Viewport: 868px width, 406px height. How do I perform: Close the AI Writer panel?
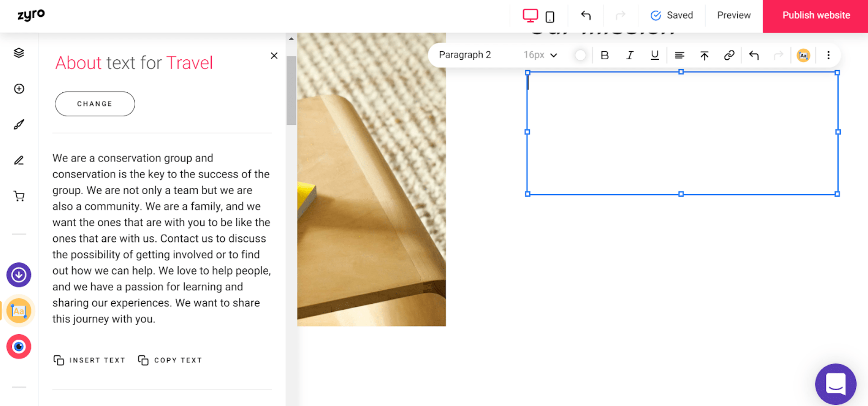274,56
